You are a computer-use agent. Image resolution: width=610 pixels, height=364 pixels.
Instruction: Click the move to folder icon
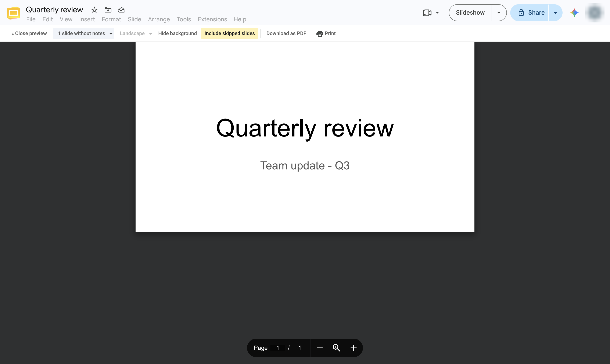[108, 10]
